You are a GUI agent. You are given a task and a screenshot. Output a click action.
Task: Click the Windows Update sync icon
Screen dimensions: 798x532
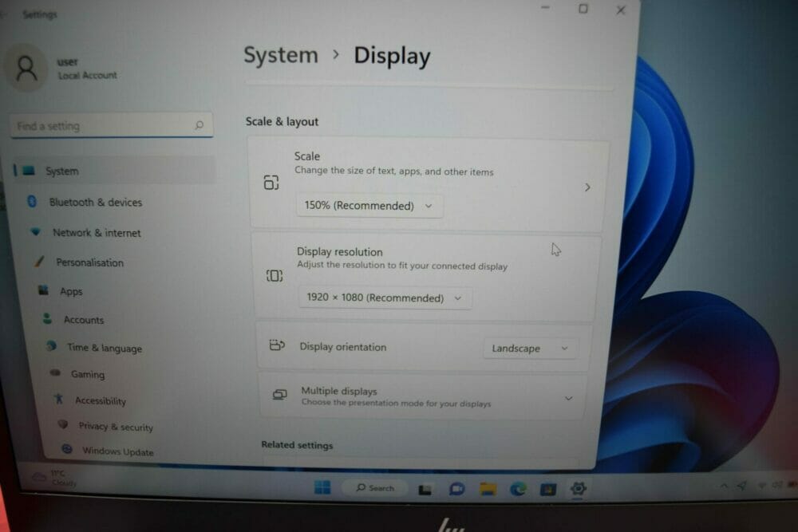67,449
